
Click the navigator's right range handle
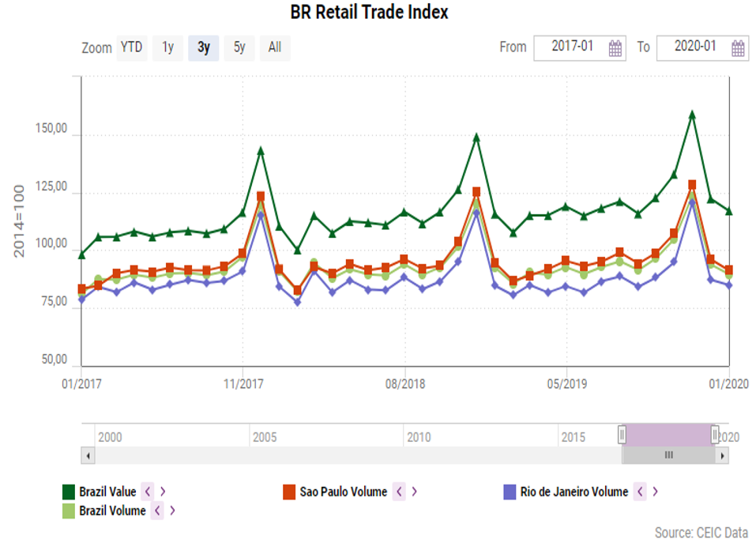pyautogui.click(x=715, y=435)
